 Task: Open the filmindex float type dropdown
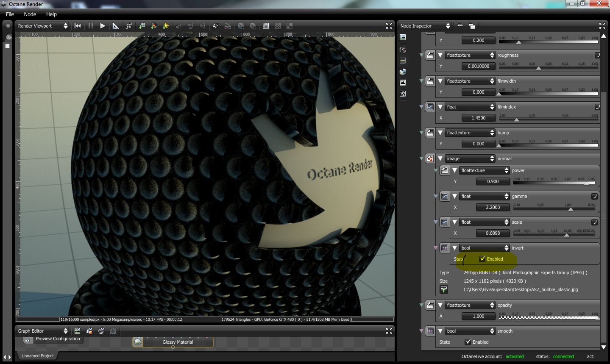click(470, 107)
